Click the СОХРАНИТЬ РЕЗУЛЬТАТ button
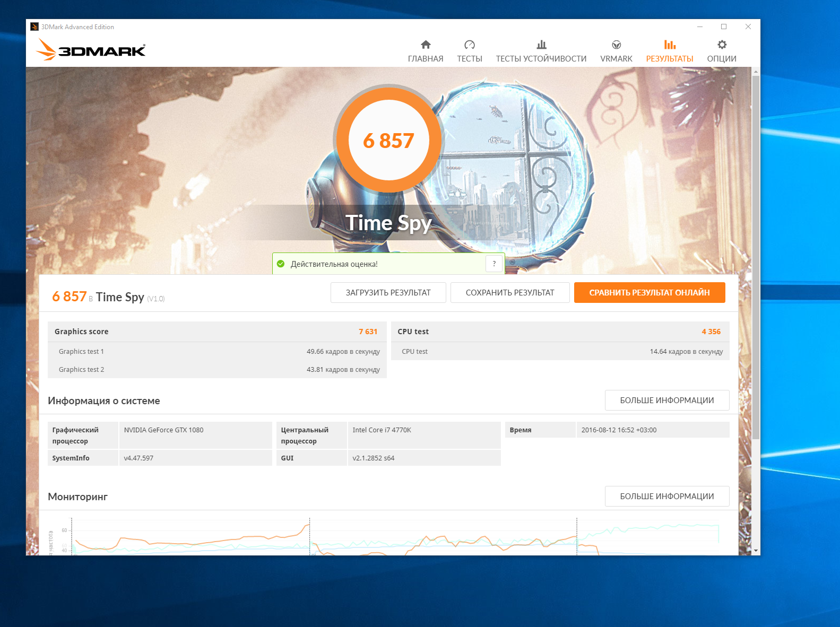Screen dimensions: 840x627 point(510,292)
